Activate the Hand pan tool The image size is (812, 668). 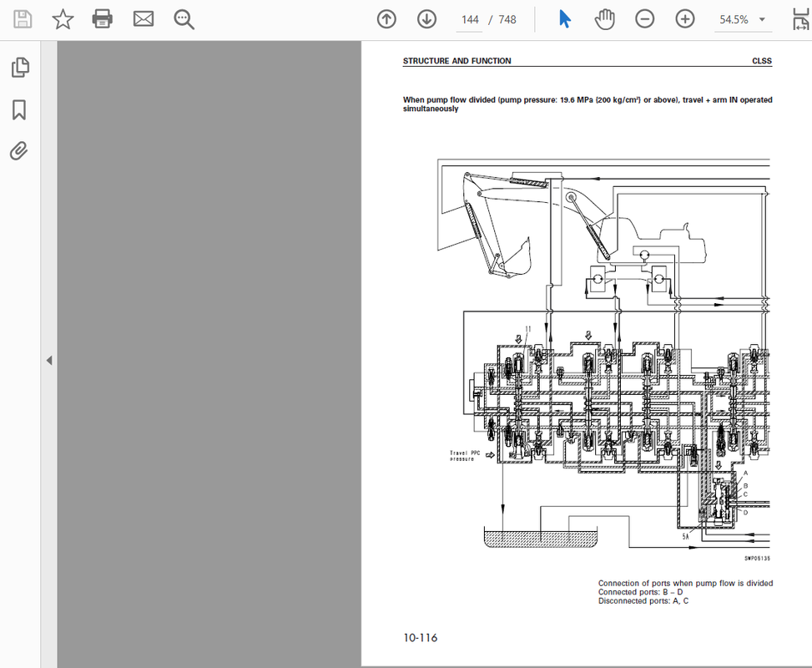coord(604,20)
